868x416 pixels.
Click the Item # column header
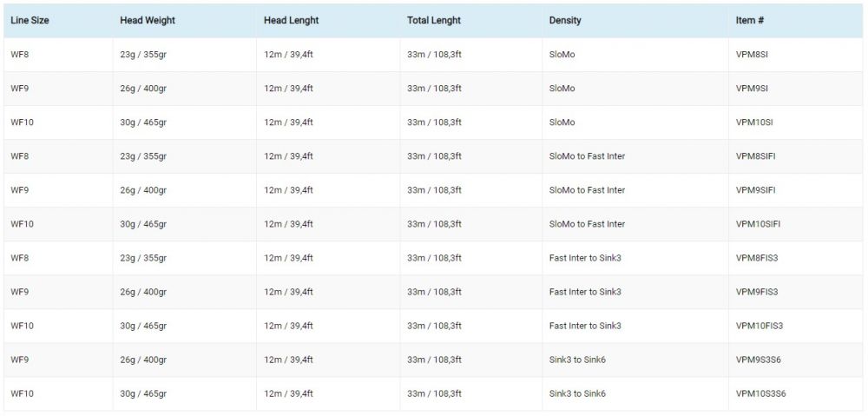(750, 20)
